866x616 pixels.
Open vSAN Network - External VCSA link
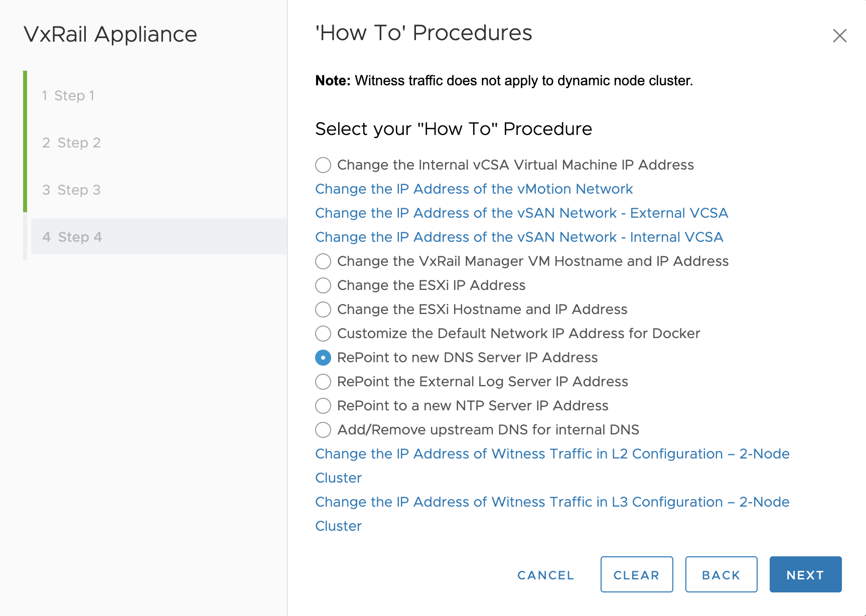tap(521, 213)
